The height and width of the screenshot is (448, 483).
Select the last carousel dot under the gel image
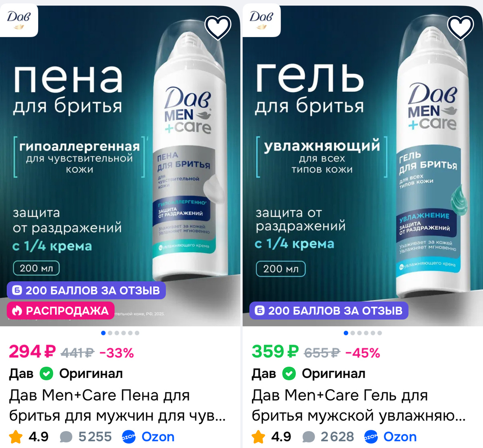coord(380,333)
